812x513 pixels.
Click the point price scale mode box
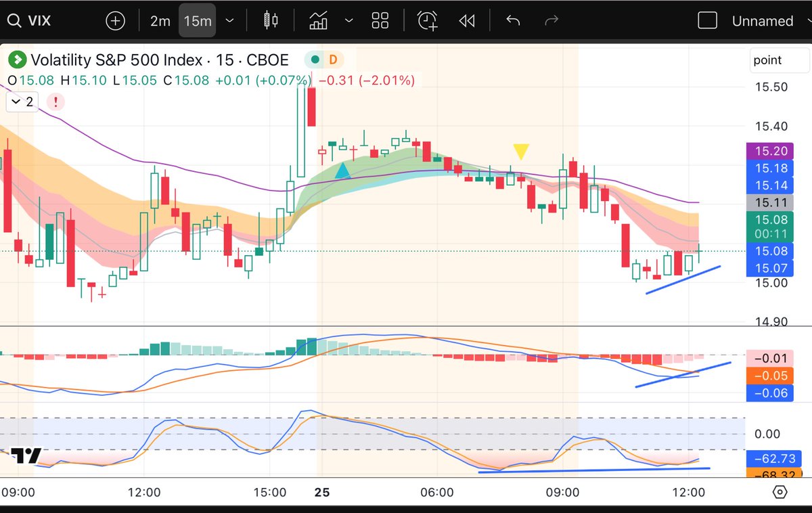[x=780, y=60]
